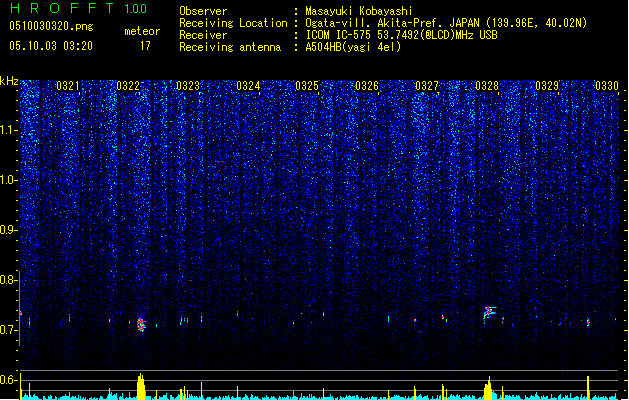Click the ICOM IC-575 receiver value
This screenshot has width=629, height=400.
coord(401,35)
